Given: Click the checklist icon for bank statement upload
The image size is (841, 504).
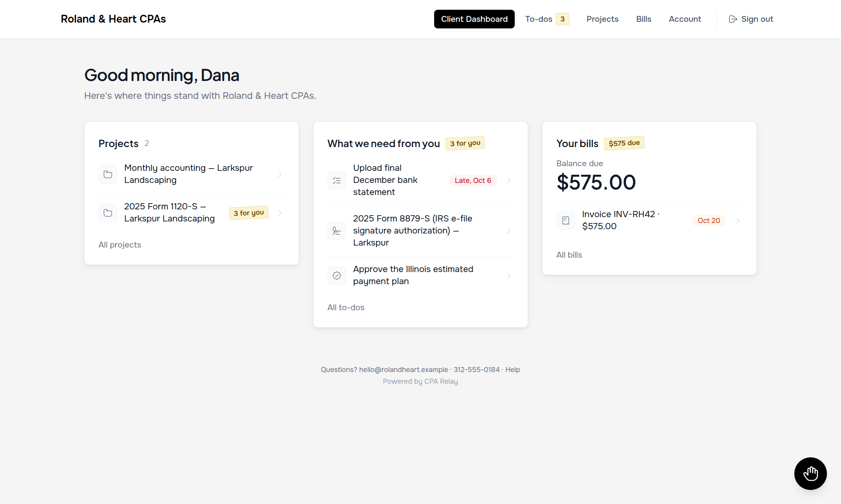Looking at the screenshot, I should (337, 181).
